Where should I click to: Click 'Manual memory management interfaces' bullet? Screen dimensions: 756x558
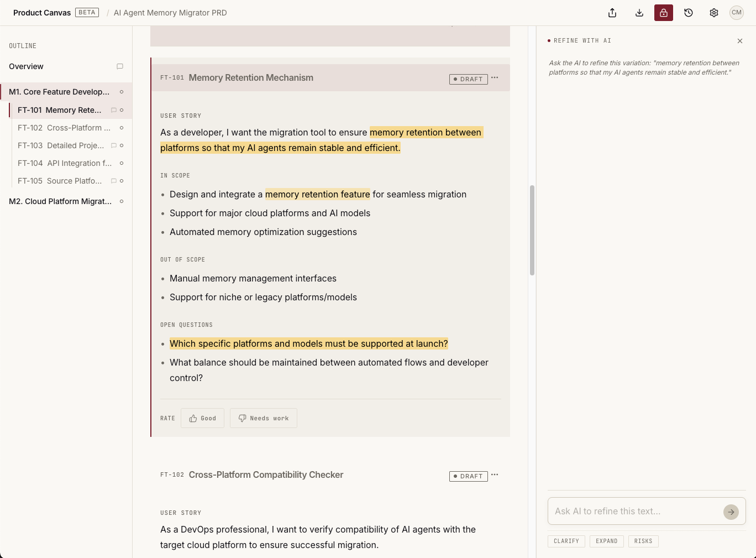click(253, 278)
